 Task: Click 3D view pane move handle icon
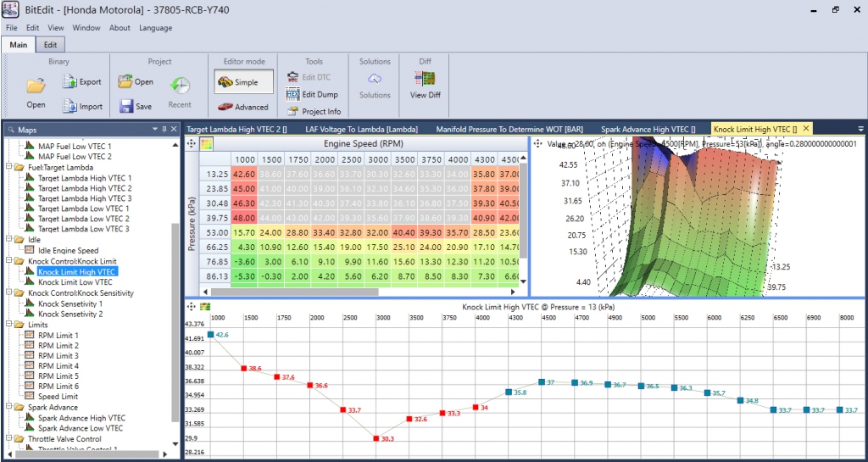pos(537,143)
